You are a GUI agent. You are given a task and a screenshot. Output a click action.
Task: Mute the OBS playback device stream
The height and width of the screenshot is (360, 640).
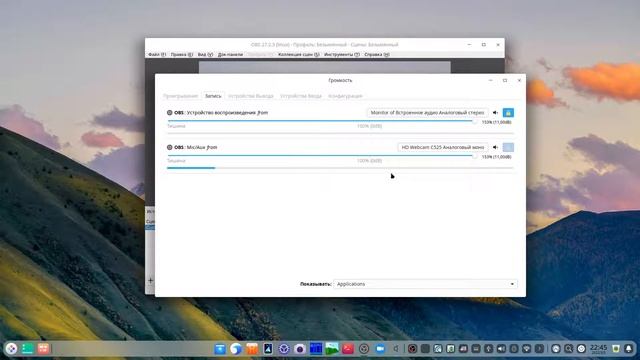click(x=495, y=113)
